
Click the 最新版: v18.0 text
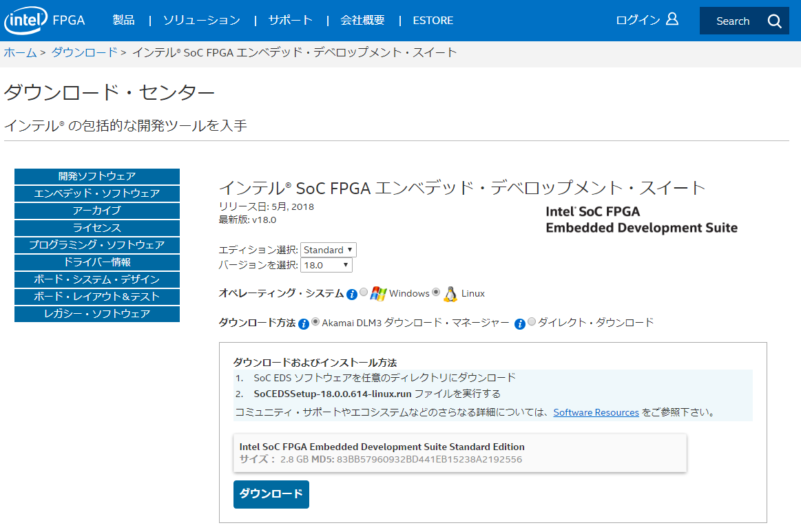[x=247, y=220]
